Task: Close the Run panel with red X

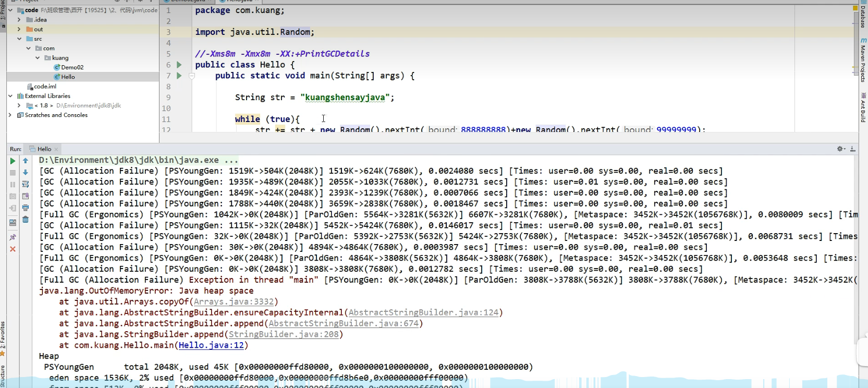Action: pos(13,249)
